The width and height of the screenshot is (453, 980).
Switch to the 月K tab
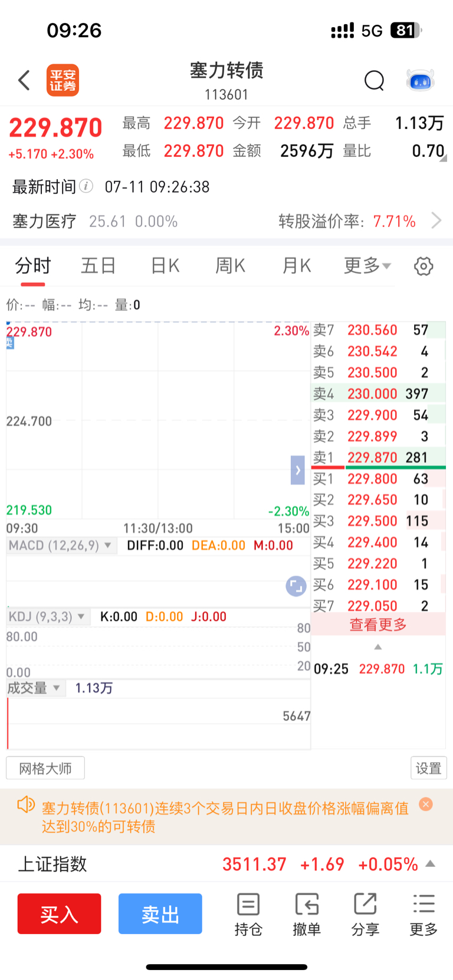(297, 266)
